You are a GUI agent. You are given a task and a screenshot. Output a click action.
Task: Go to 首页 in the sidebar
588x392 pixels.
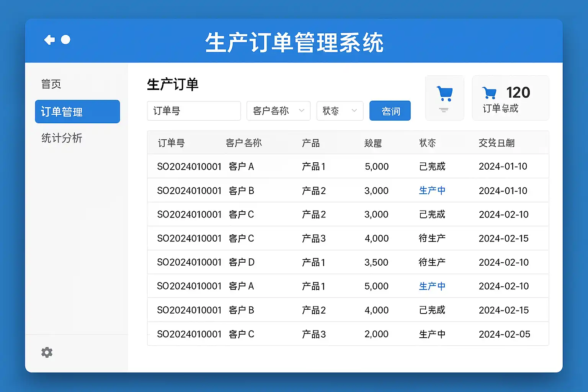(51, 84)
